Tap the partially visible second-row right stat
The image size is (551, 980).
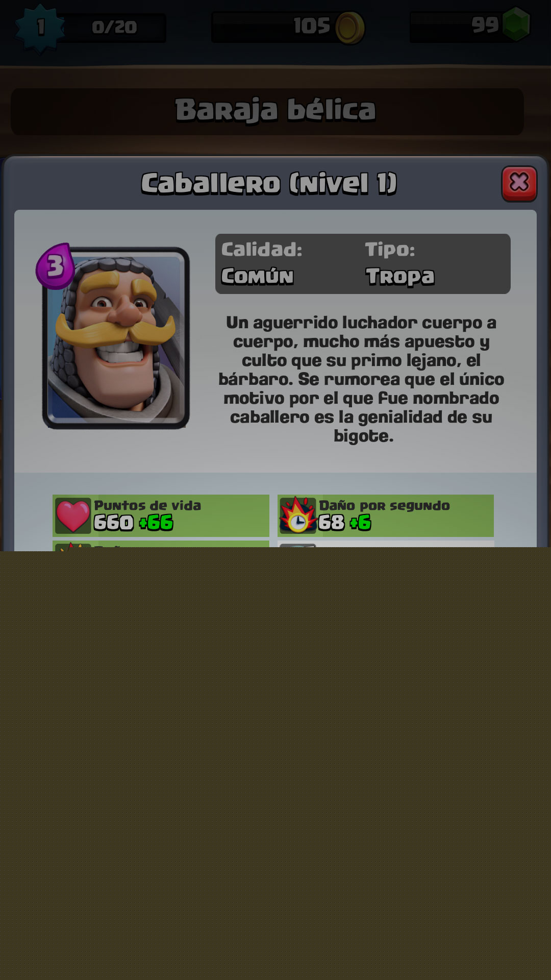[x=386, y=546]
